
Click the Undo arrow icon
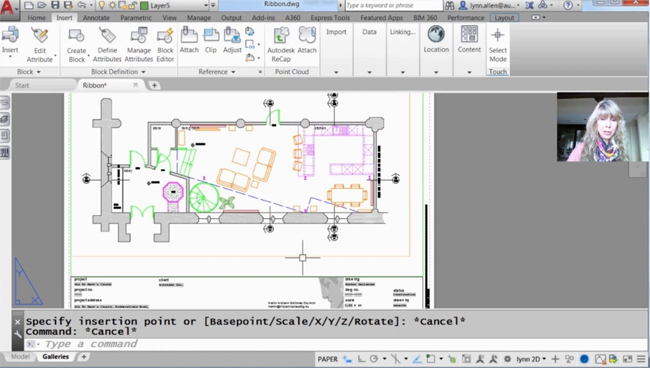81,5
